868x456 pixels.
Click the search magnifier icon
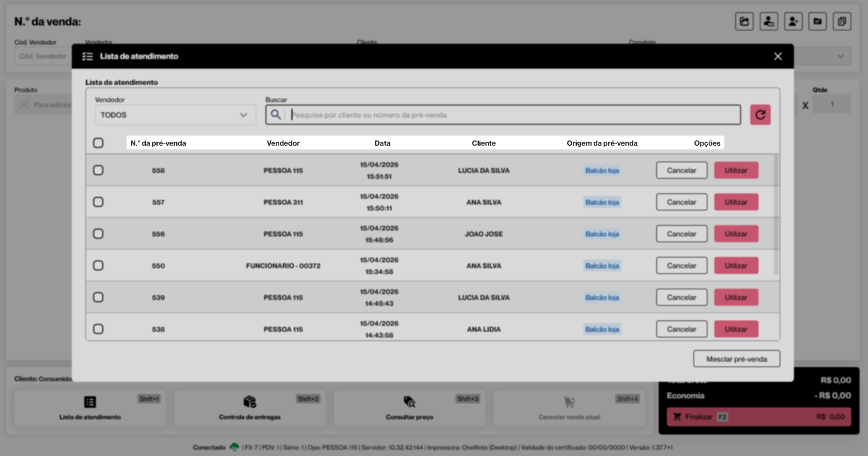[276, 115]
